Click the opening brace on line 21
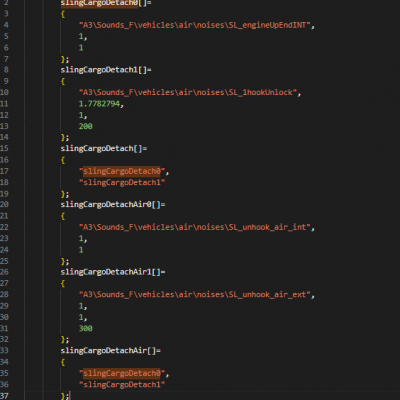Image resolution: width=400 pixels, height=400 pixels. pos(63,216)
